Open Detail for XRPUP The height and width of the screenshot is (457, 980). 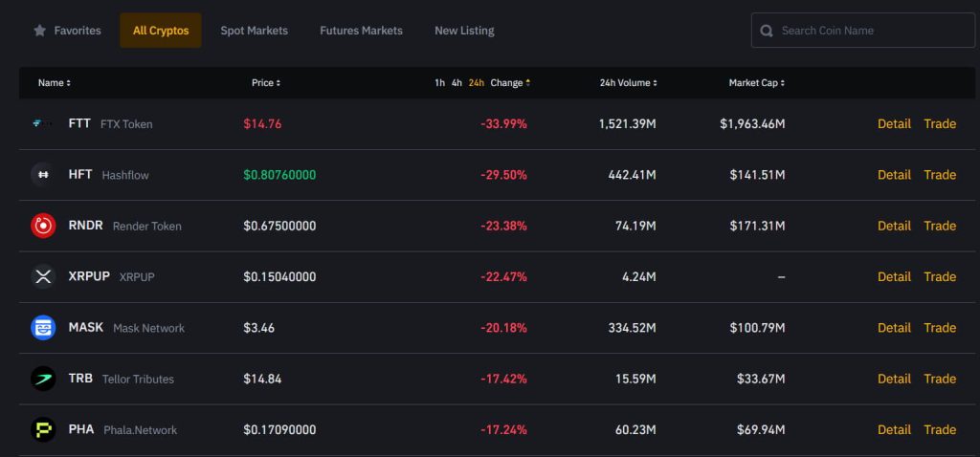(894, 276)
